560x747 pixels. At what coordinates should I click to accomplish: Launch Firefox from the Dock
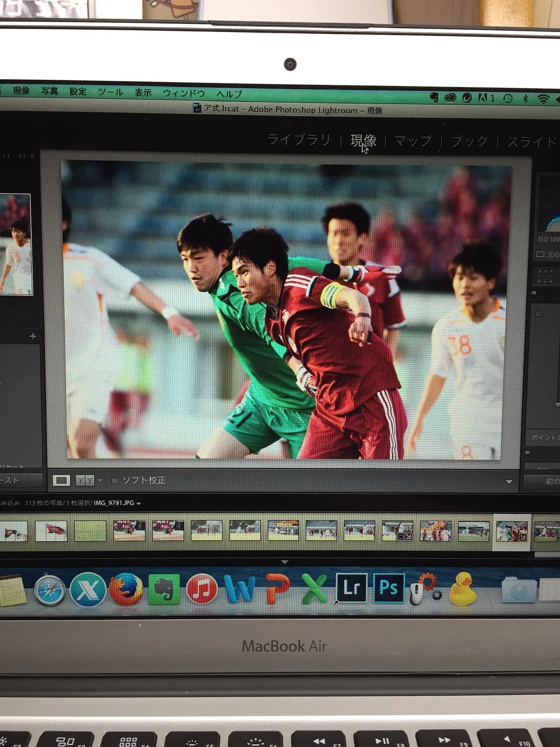pyautogui.click(x=126, y=589)
